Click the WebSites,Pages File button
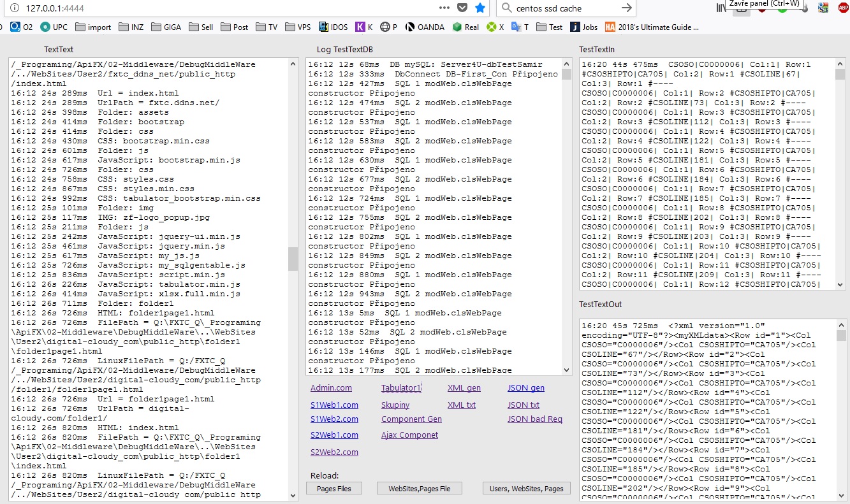This screenshot has height=504, width=850. click(419, 489)
